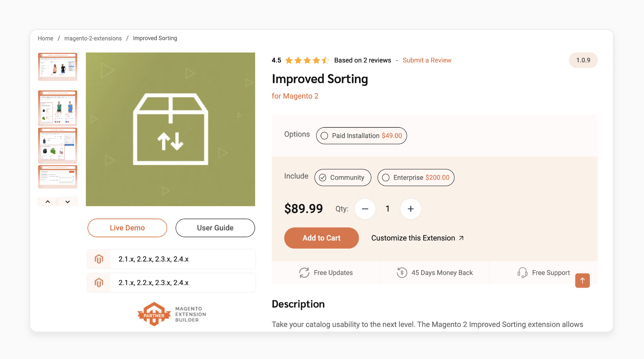Click the Free Updates icon
This screenshot has height=359, width=644.
(x=304, y=272)
